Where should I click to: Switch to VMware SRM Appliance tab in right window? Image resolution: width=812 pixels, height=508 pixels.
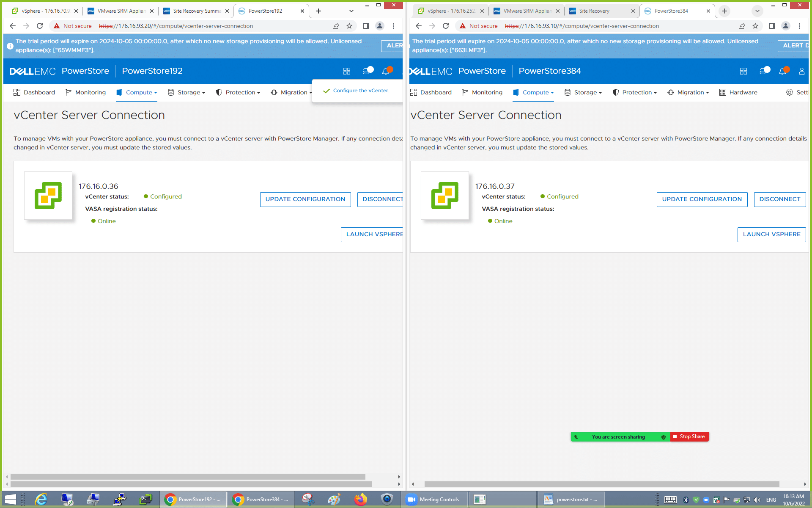[527, 11]
